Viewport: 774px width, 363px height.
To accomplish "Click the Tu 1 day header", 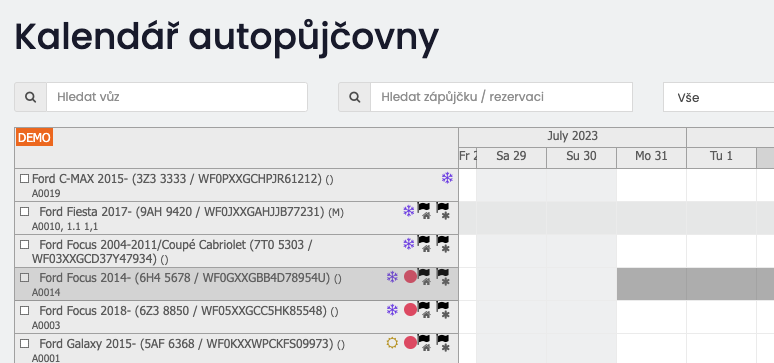I will pos(721,157).
